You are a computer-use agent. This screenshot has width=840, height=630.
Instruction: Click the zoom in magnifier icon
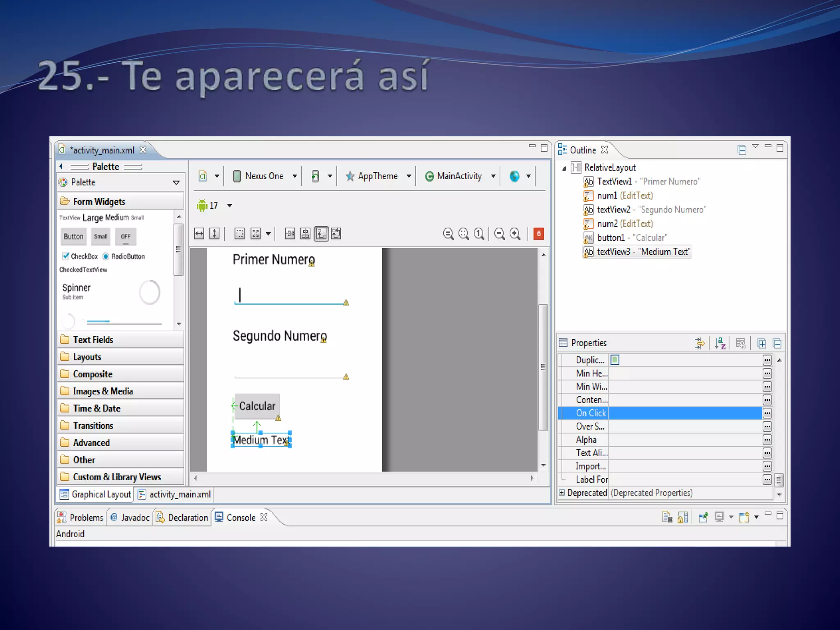(x=515, y=234)
